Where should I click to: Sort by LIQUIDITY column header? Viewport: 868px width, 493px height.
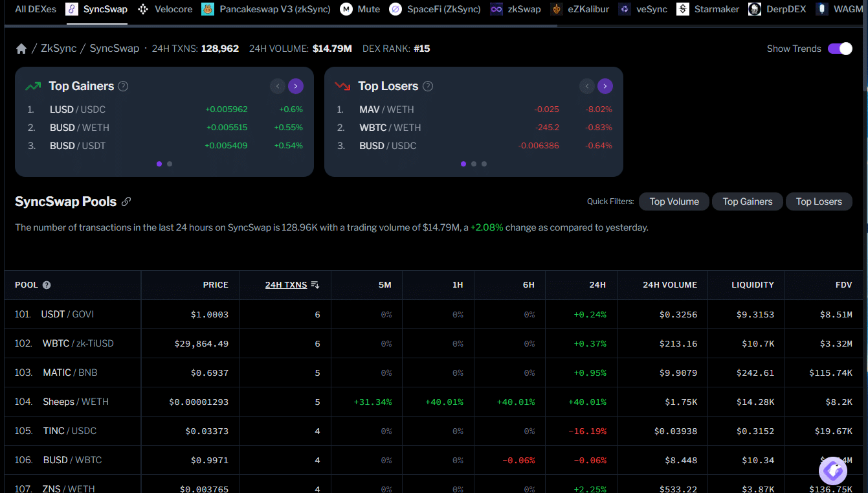[753, 285]
